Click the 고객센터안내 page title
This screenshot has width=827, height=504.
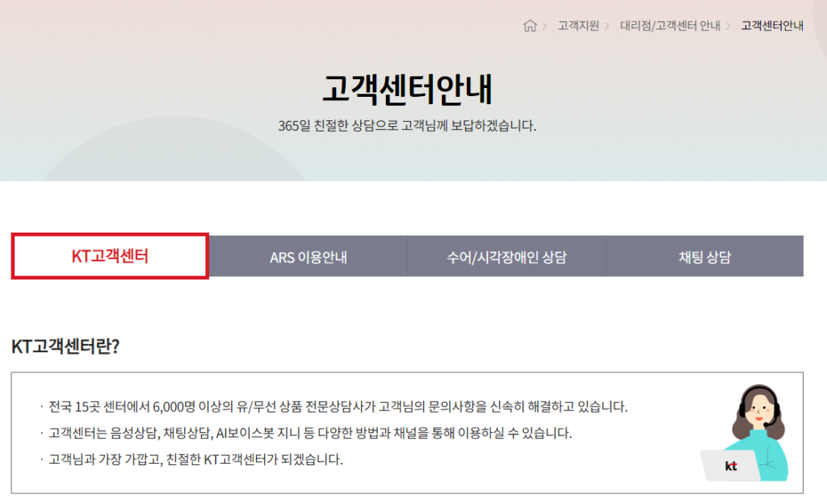coord(407,89)
